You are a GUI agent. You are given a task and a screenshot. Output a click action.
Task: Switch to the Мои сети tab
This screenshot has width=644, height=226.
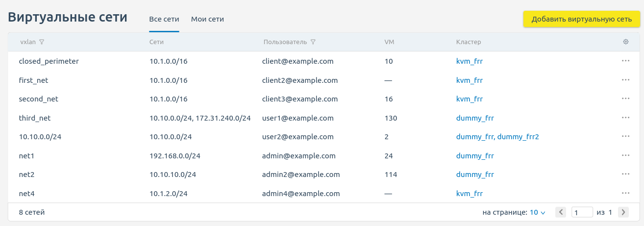coord(207,20)
